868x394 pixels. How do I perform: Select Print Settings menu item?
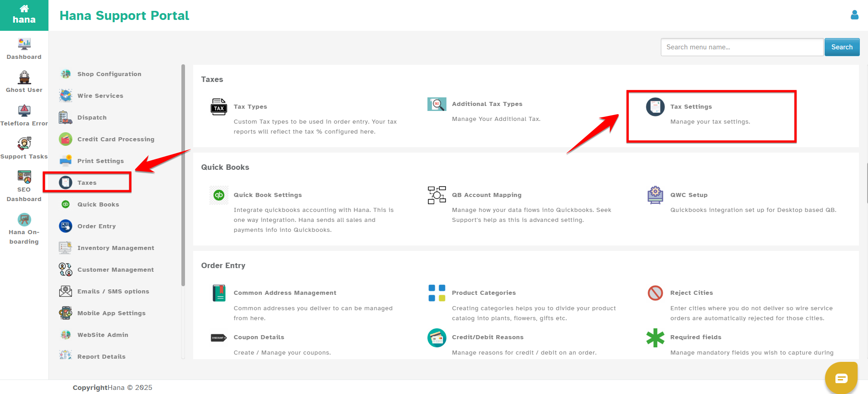[x=101, y=161]
